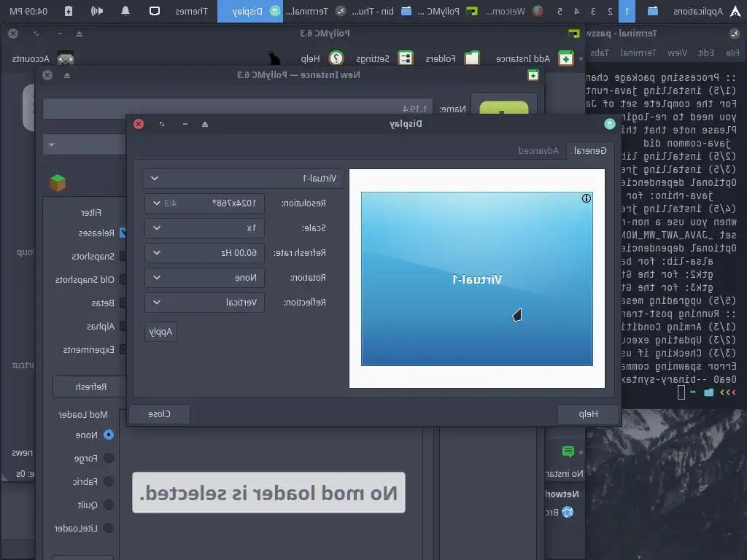Viewport: 747px width, 560px height.
Task: Open the View menu in Terminal
Action: tap(677, 52)
